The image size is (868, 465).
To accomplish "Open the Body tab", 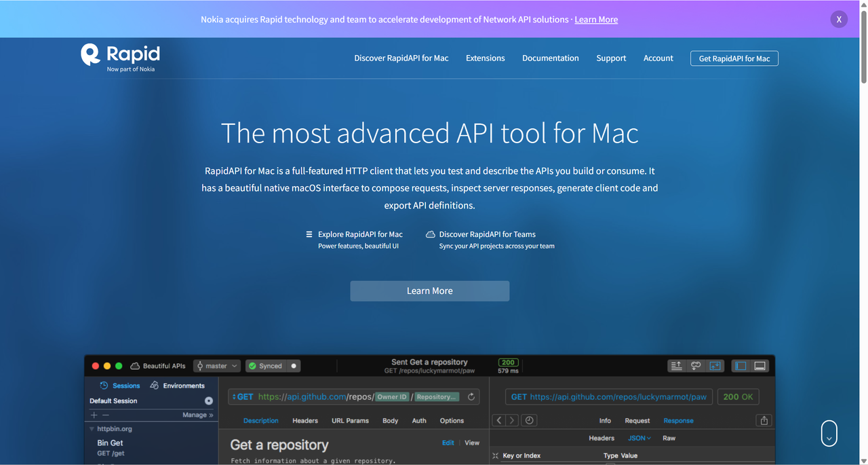I will tap(390, 421).
